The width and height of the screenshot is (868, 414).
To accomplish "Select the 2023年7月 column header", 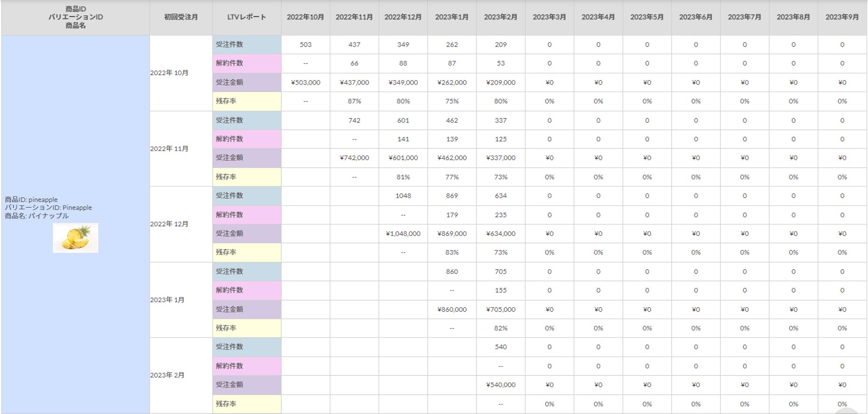I will [x=745, y=17].
